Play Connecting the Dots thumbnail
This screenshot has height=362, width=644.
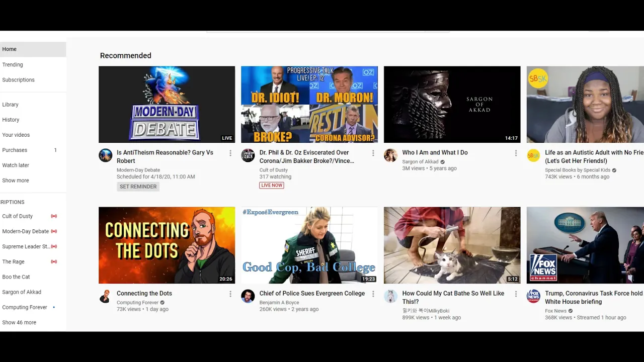point(167,245)
